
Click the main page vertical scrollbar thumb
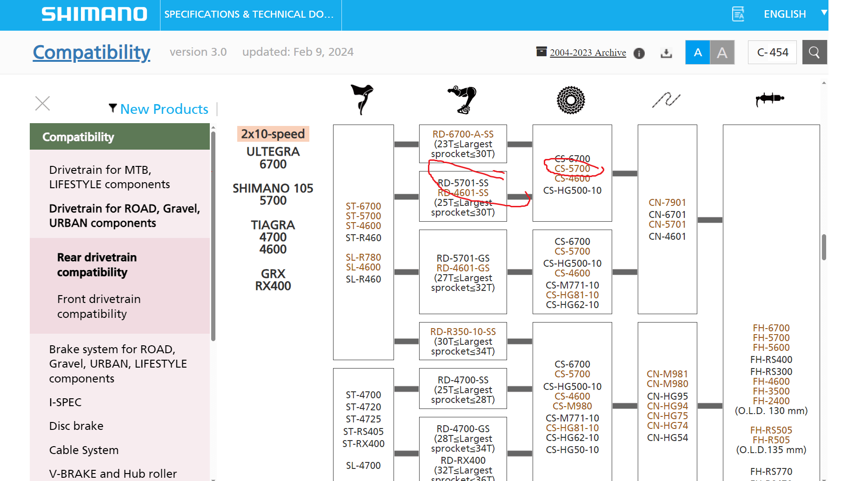[x=824, y=247]
